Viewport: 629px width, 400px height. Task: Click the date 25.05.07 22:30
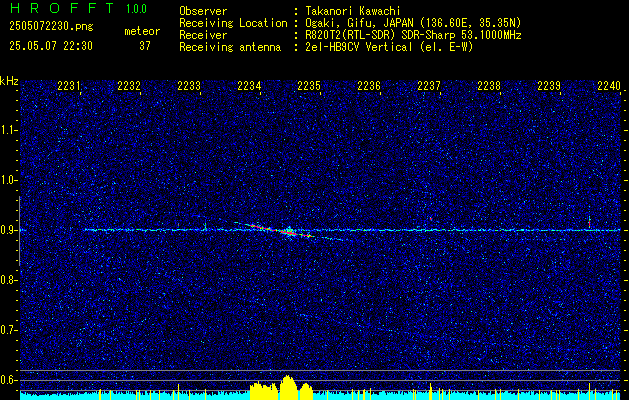[x=51, y=46]
